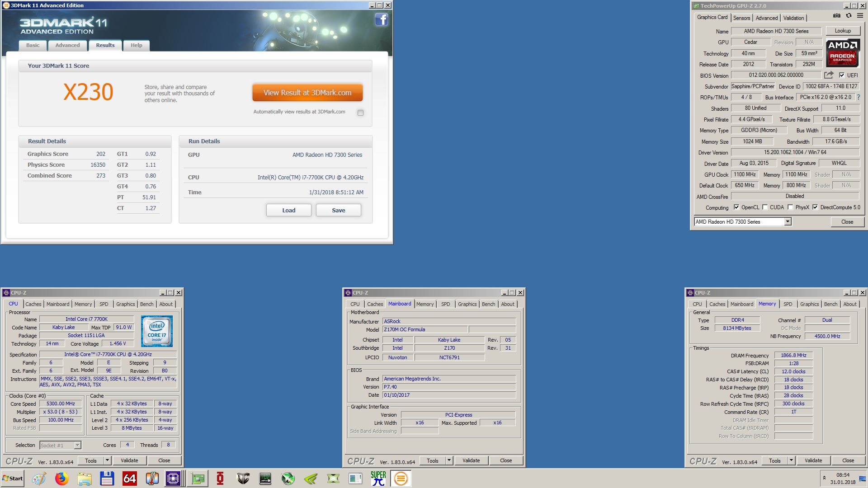Click the window-shaped taskbar icon before SuperPi

356,479
